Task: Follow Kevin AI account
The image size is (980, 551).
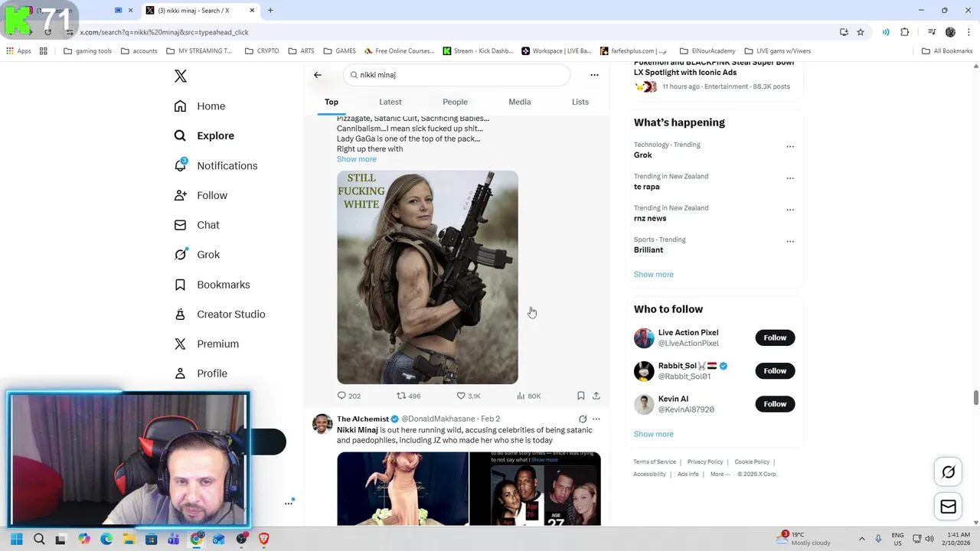Action: [x=775, y=404]
